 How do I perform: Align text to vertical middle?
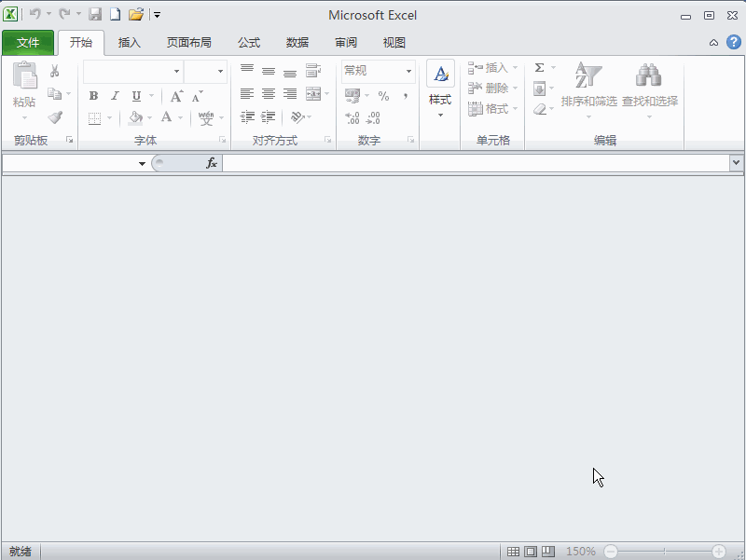tap(269, 71)
